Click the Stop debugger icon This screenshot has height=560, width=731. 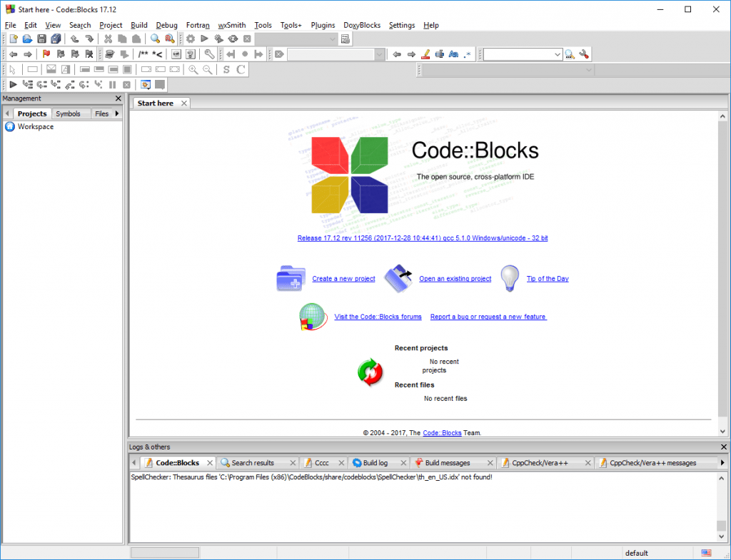point(126,85)
